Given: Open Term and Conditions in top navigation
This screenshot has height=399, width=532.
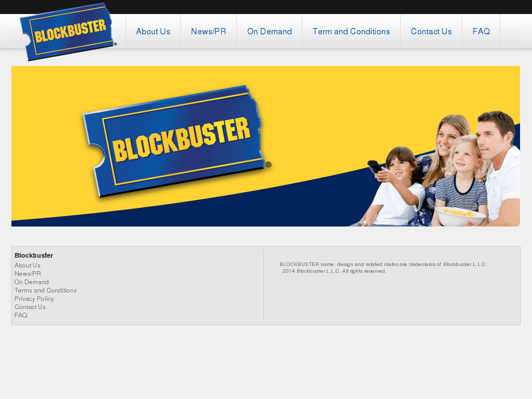Looking at the screenshot, I should pos(351,32).
